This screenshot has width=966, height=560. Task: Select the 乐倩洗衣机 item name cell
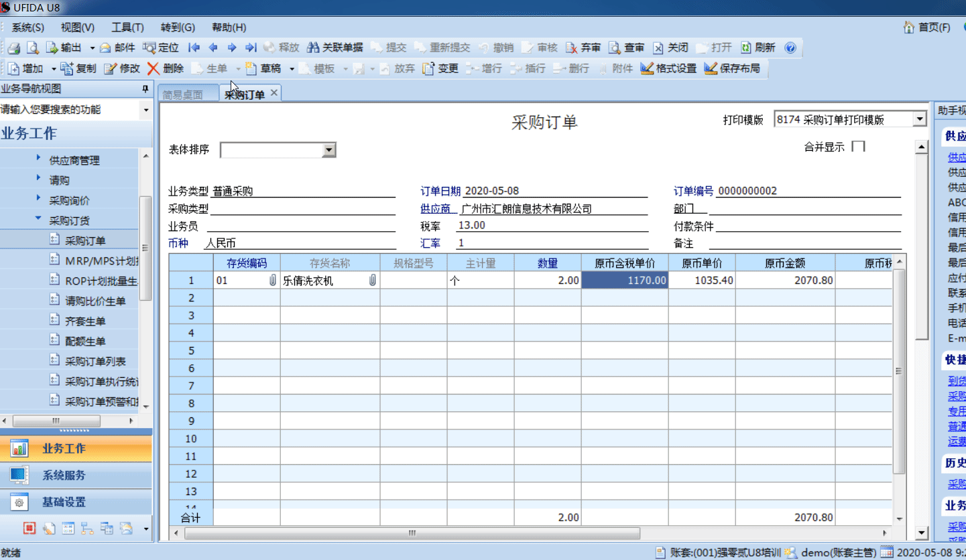[330, 281]
